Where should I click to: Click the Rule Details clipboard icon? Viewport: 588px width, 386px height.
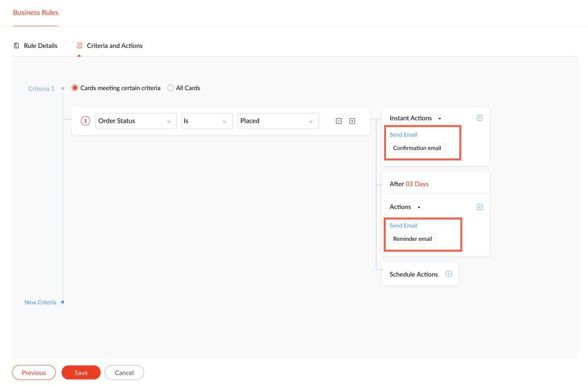tap(16, 45)
